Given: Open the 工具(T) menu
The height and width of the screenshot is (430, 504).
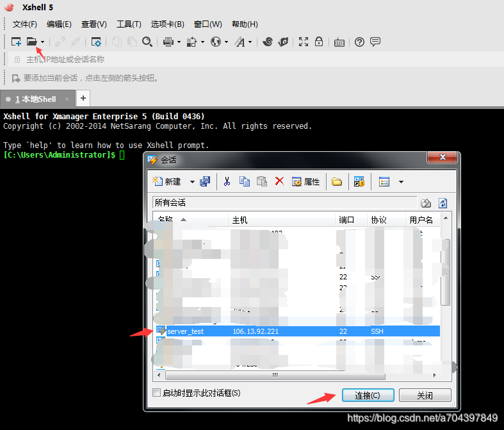Looking at the screenshot, I should (x=129, y=24).
